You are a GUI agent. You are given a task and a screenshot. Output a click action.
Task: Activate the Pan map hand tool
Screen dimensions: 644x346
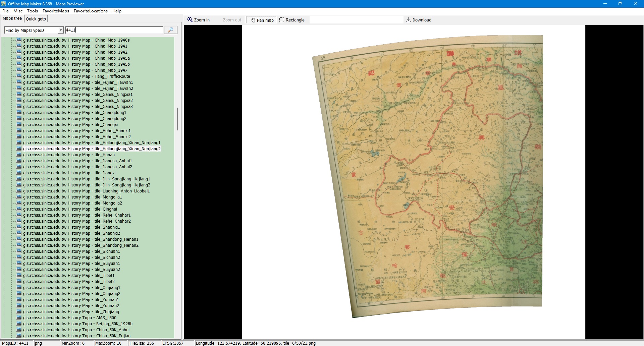[x=262, y=20]
